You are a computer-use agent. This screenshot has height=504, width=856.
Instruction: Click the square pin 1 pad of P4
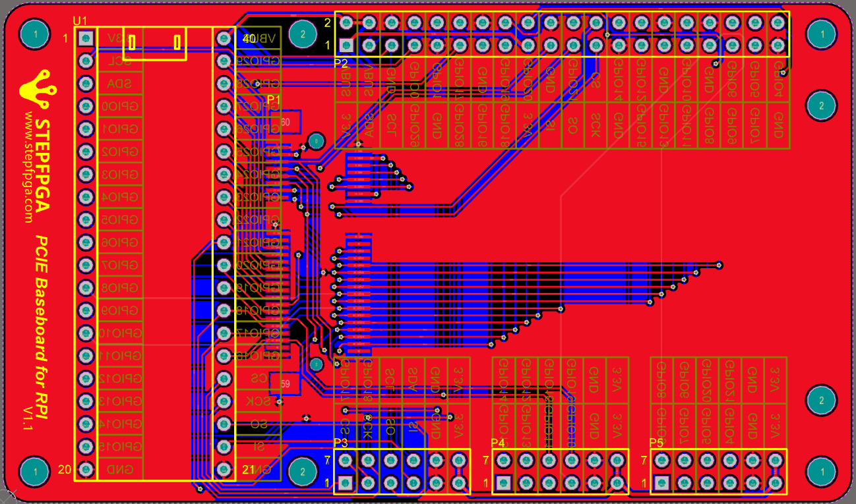(503, 482)
